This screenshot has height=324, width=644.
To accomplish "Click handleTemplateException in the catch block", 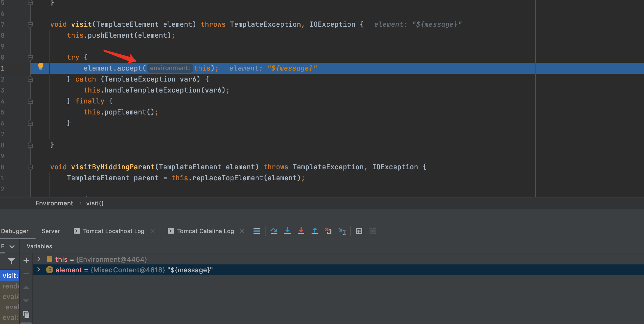I will tap(152, 90).
